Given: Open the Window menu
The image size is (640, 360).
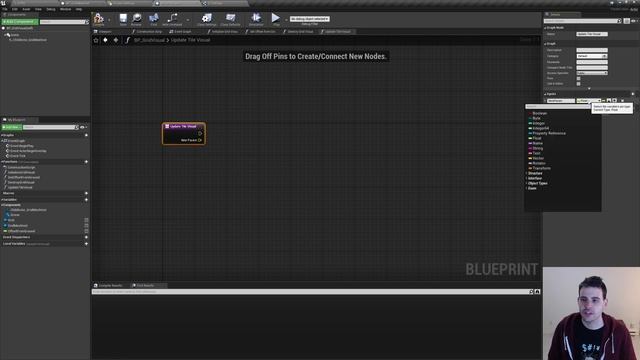Looking at the screenshot, I should click(x=65, y=9).
